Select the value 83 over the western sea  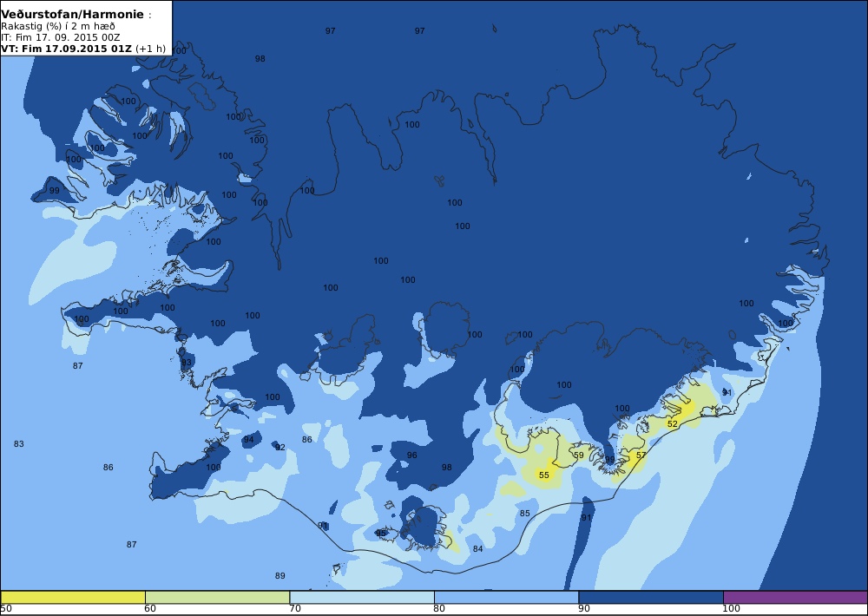click(19, 444)
